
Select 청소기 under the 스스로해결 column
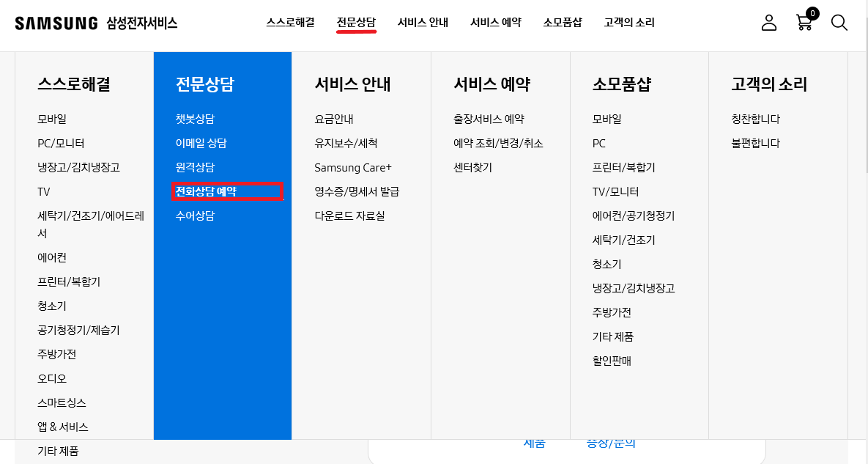pos(52,306)
